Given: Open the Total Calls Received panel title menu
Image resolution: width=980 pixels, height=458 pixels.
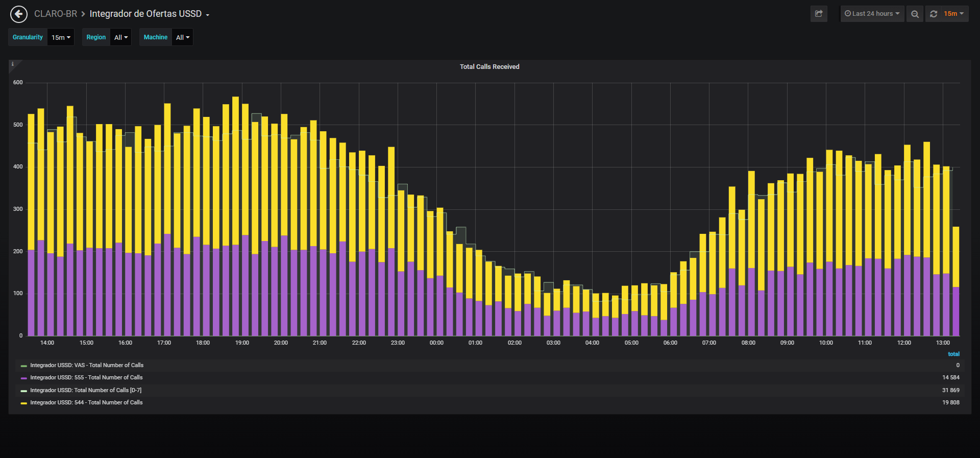Looking at the screenshot, I should click(489, 67).
